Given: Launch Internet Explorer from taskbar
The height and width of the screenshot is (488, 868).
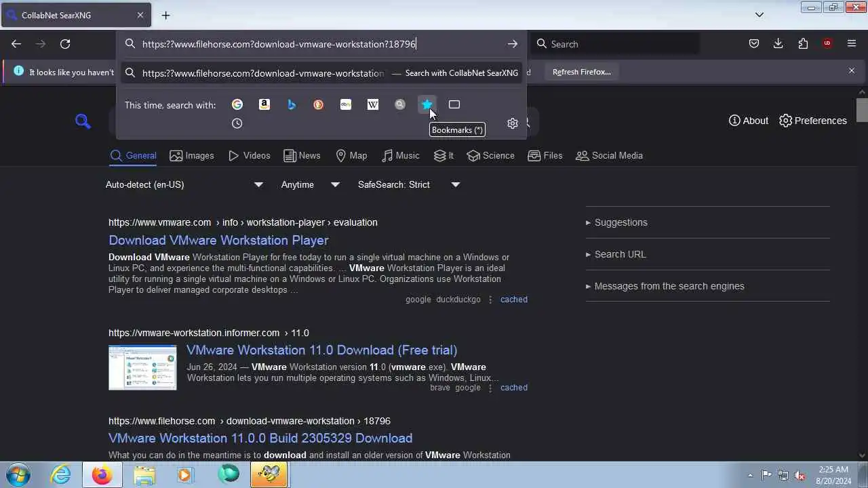Looking at the screenshot, I should 61,474.
